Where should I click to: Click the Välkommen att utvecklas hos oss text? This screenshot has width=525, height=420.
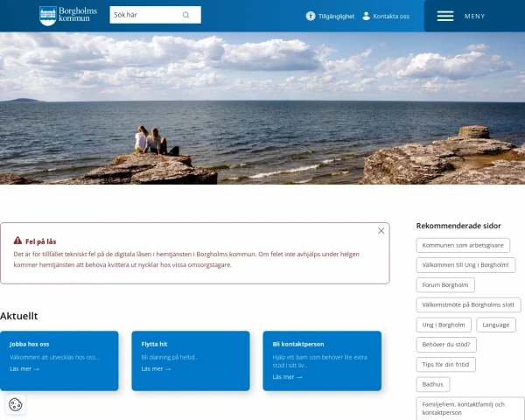coord(54,357)
